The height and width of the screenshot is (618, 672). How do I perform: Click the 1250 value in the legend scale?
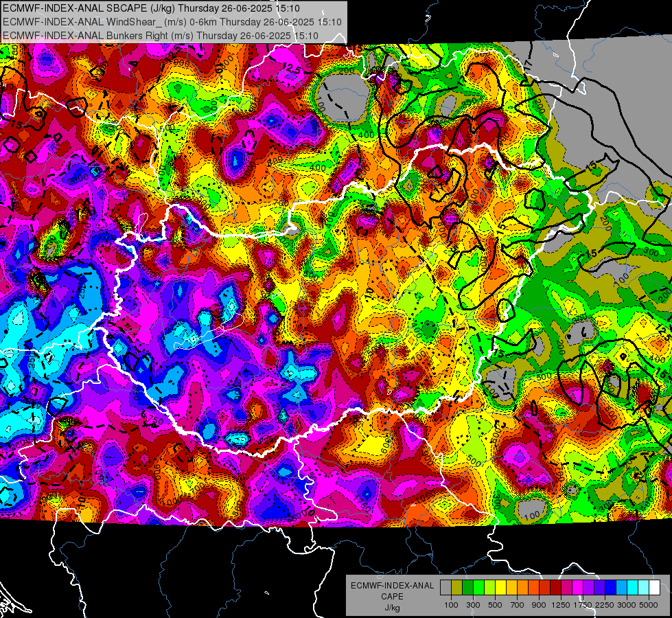coord(561,605)
